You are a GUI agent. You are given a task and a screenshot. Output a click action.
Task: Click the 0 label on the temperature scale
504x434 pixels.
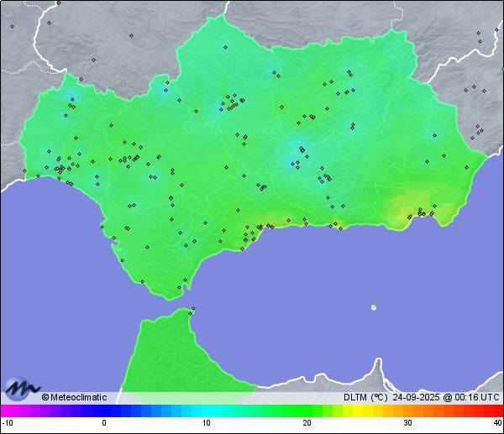[104, 422]
